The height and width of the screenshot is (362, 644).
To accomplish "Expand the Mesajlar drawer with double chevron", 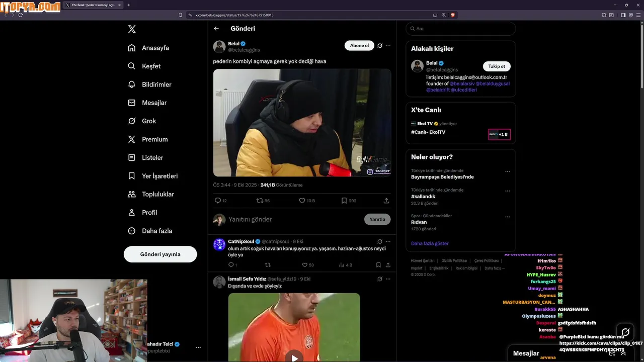I will [623, 353].
